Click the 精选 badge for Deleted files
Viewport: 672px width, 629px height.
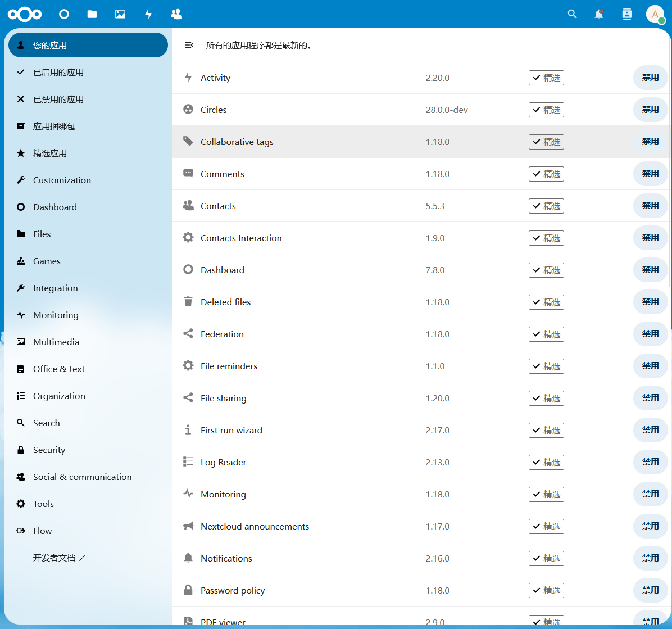coord(546,302)
